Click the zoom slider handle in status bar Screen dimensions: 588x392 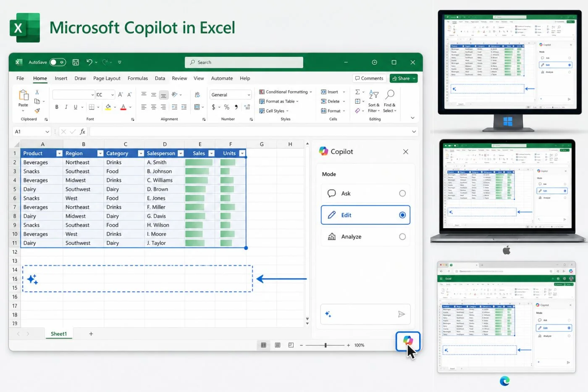tap(325, 345)
